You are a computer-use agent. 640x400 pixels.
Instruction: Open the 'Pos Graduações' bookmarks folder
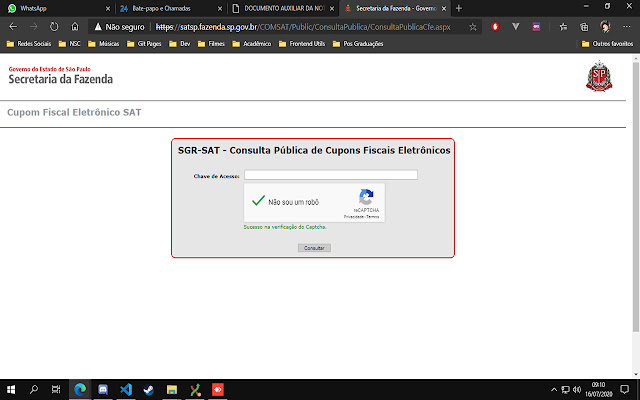358,44
